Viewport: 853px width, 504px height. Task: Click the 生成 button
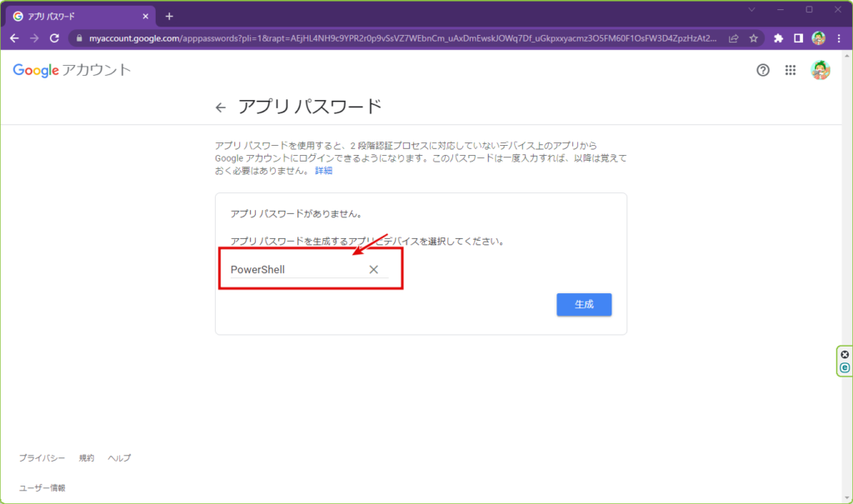pos(584,304)
